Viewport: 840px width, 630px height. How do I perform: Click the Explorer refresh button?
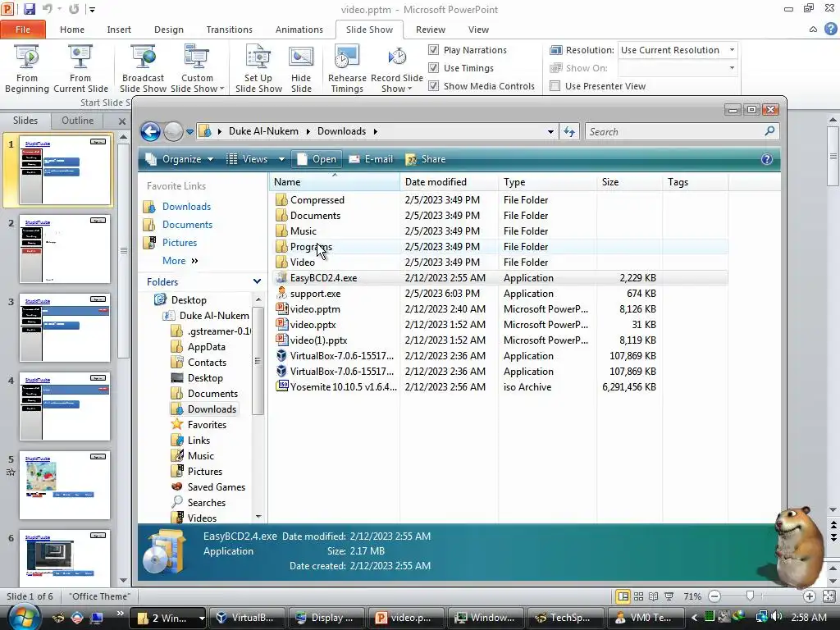coord(569,131)
